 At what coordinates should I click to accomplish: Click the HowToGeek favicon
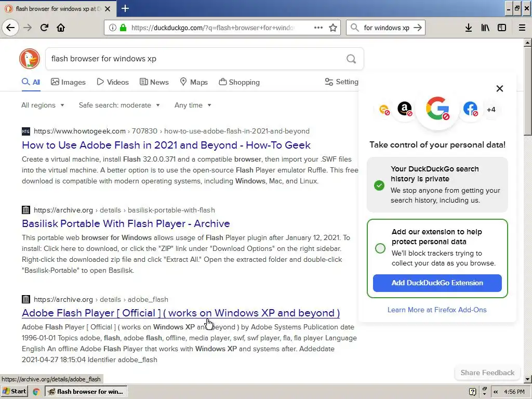tap(26, 131)
